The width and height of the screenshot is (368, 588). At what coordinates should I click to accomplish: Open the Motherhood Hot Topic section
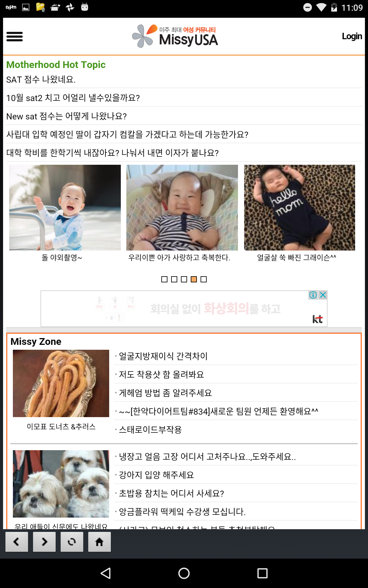[x=56, y=65]
